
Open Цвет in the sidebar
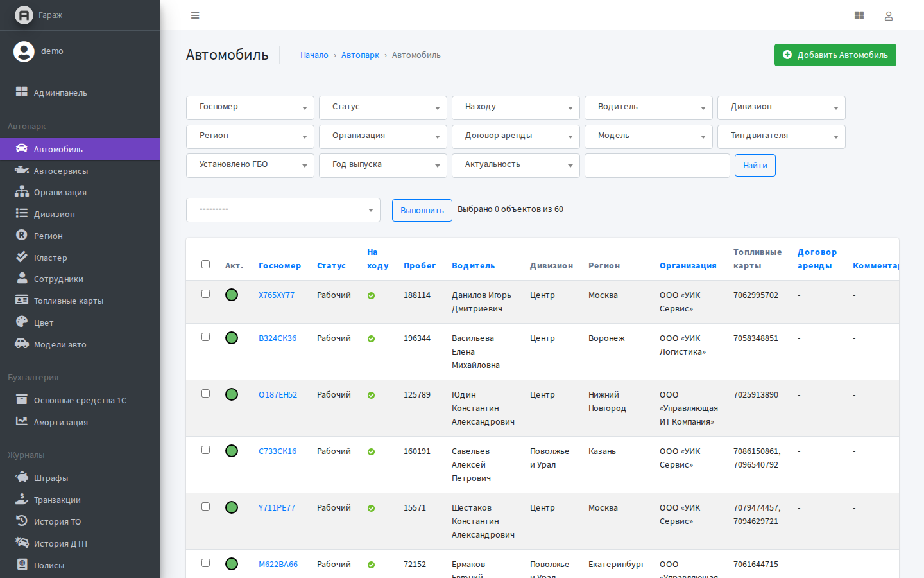point(80,322)
